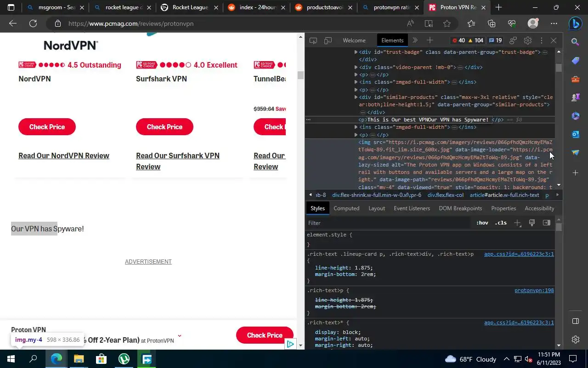The image size is (588, 368).
Task: Open sidebar shopping tag icon
Action: 575,61
